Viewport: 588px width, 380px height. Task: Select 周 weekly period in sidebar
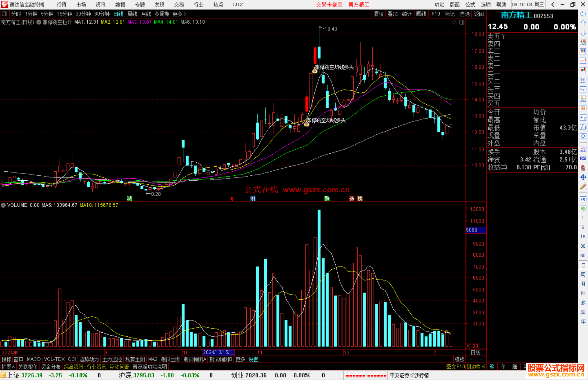tap(583, 274)
